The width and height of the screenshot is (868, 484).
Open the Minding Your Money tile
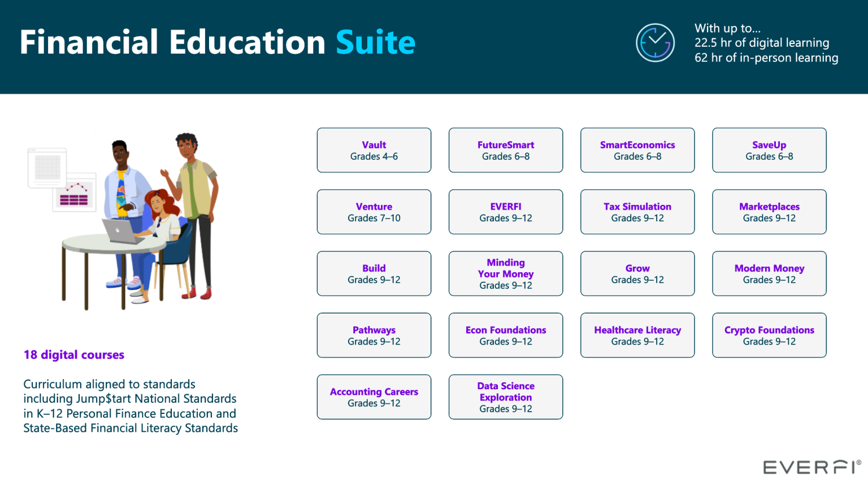click(505, 273)
